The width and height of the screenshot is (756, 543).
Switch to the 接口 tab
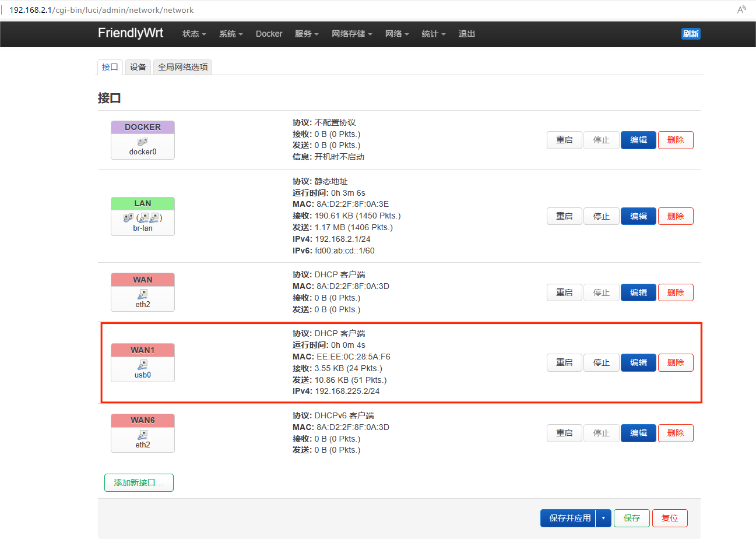coord(110,67)
